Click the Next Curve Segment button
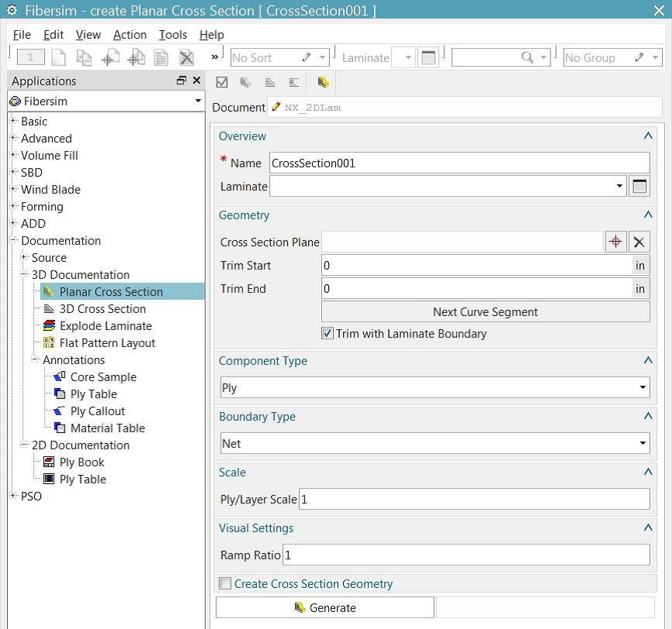This screenshot has width=672, height=629. coord(485,311)
